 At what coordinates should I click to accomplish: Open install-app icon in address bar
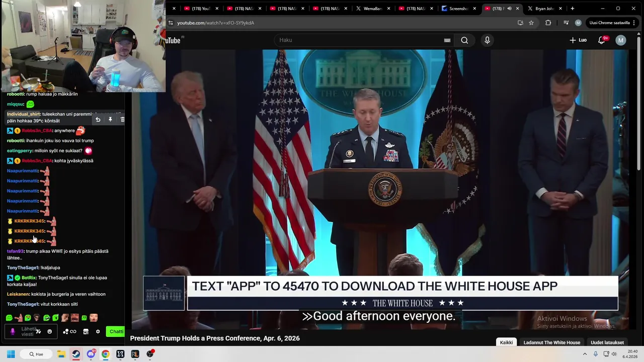coord(520,23)
